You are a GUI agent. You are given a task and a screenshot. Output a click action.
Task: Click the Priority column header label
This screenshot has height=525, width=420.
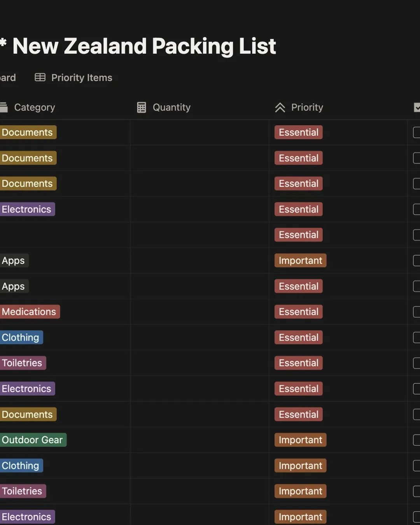tap(307, 107)
